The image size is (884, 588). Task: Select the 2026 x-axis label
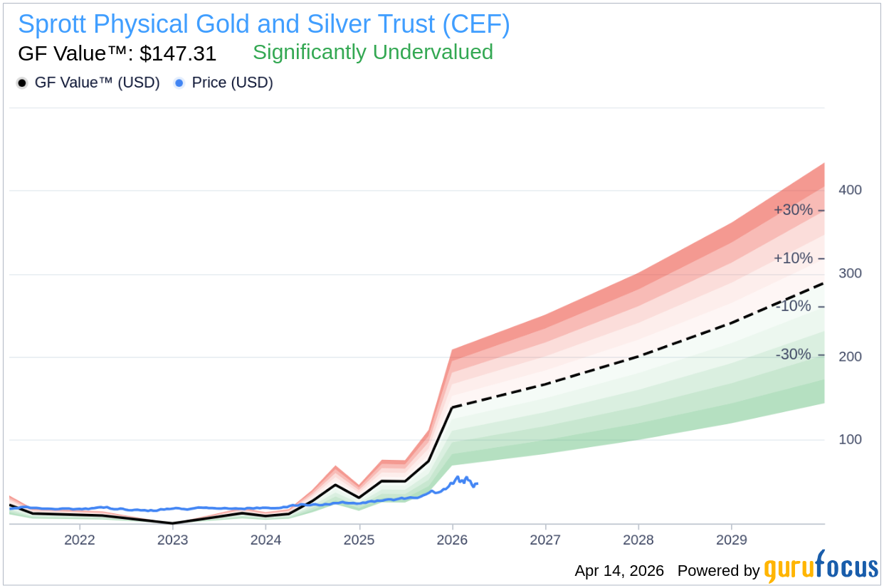click(x=453, y=540)
